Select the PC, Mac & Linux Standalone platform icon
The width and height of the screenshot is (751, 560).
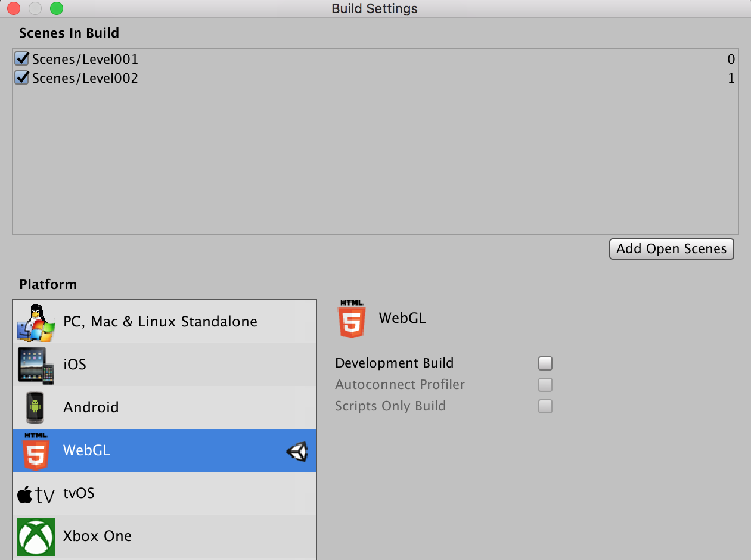35,322
